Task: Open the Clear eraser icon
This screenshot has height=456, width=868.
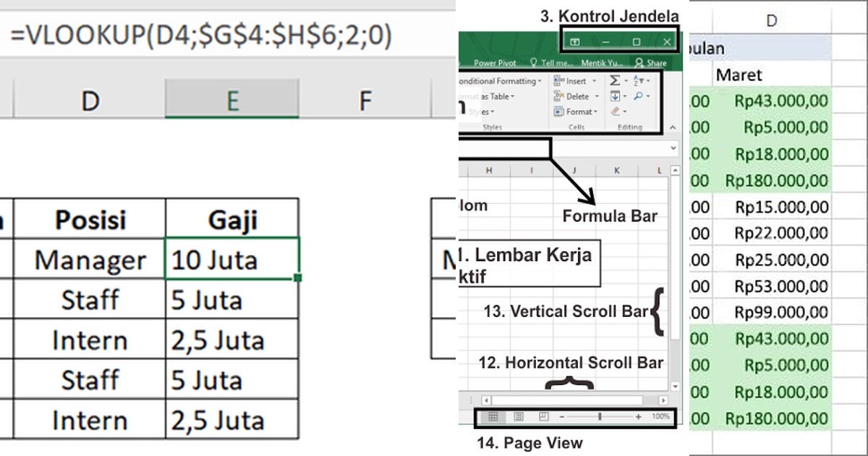Action: pyautogui.click(x=616, y=112)
